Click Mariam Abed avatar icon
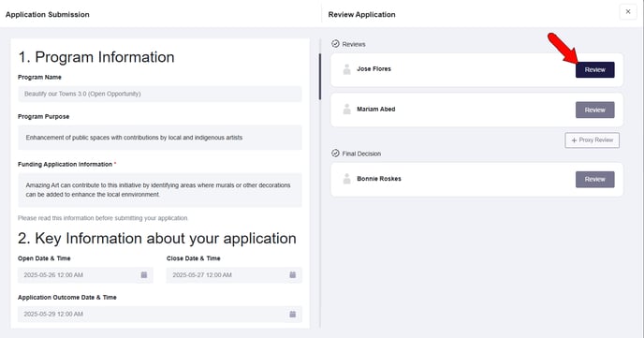The width and height of the screenshot is (644, 338). click(x=346, y=110)
